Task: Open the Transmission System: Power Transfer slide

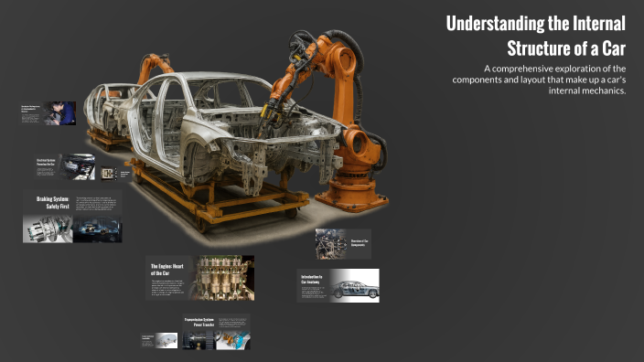Action: click(216, 332)
